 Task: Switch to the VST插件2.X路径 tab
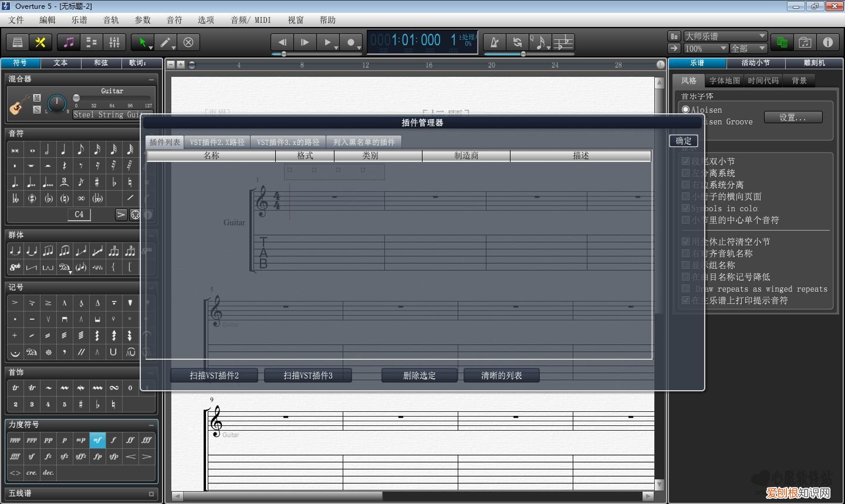[x=217, y=142]
